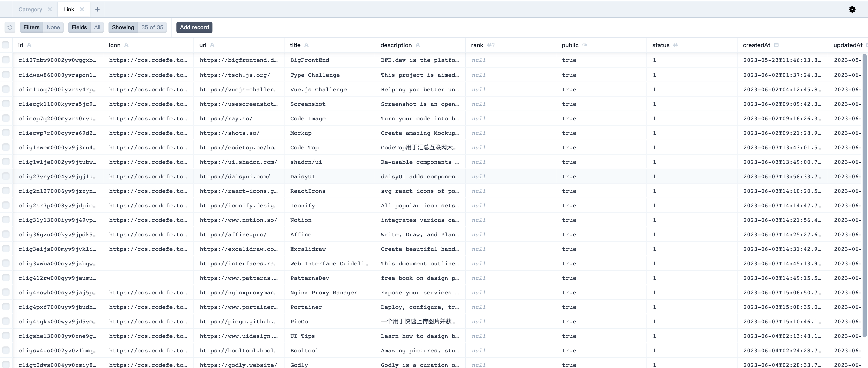This screenshot has width=868, height=368.
Task: Select the 'clig4sqkx000wyv9jd5vm…' id cell
Action: (58, 321)
